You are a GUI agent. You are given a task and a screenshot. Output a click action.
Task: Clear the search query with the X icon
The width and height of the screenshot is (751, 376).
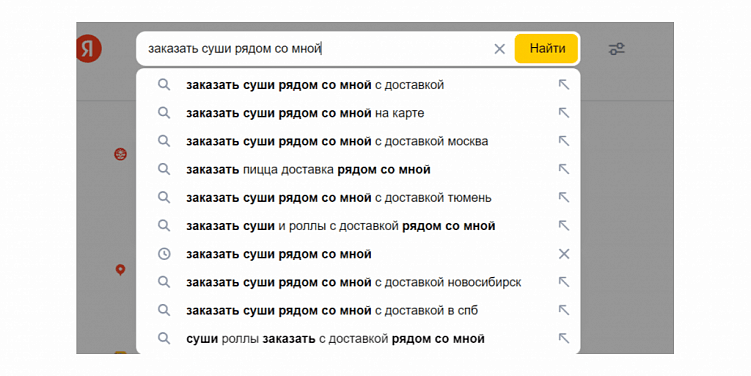[x=500, y=49]
